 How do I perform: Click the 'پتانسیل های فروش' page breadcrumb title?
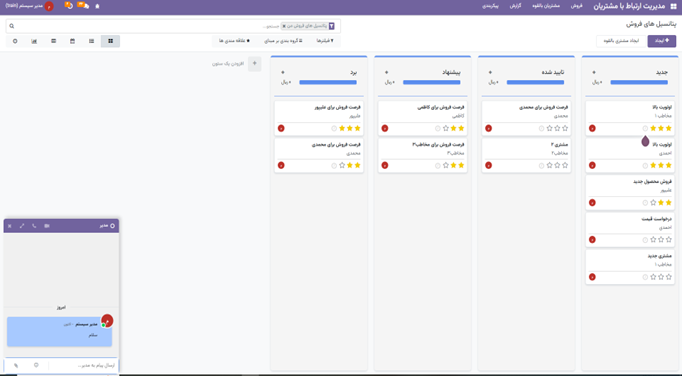[x=650, y=24]
